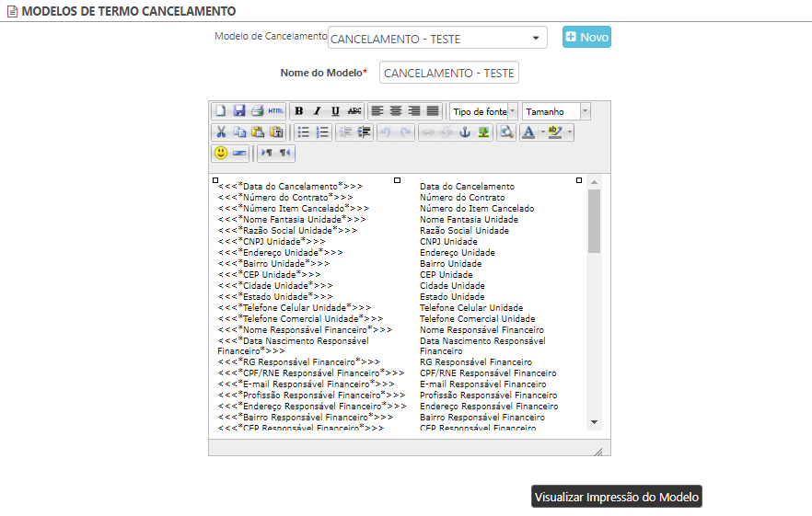Insert a numbered list
812x516 pixels.
pos(322,132)
